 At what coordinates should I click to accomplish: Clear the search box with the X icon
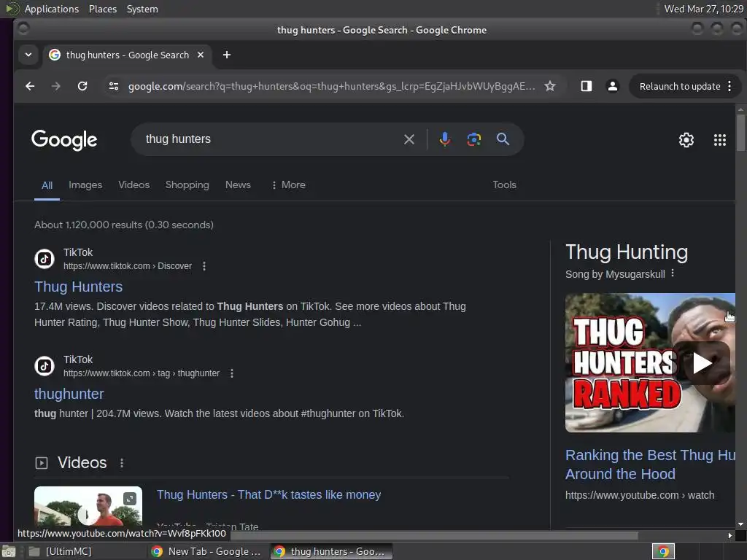click(x=409, y=139)
